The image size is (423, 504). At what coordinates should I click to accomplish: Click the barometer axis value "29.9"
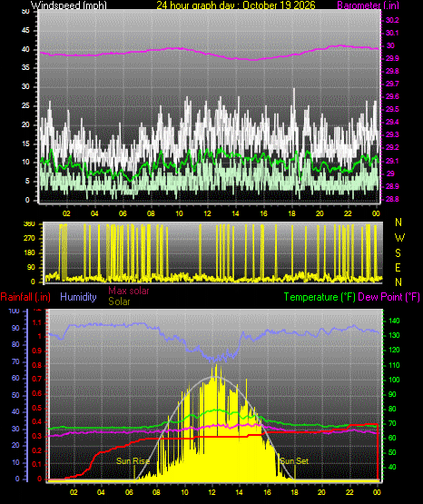point(392,58)
